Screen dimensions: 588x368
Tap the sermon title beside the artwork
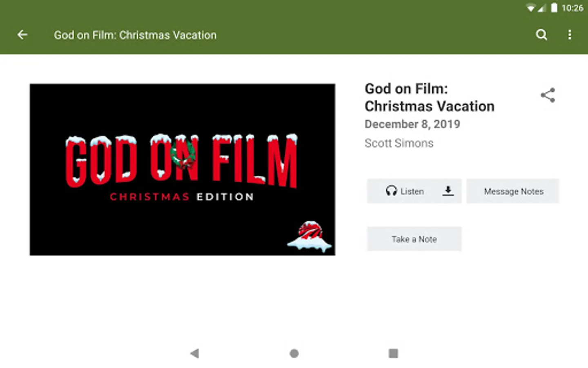[x=429, y=97]
